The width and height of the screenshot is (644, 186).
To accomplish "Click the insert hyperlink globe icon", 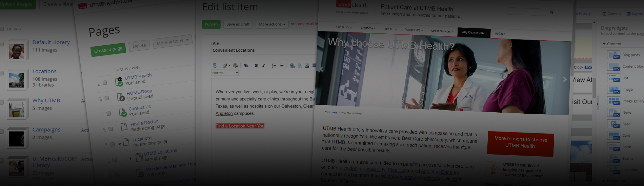I will (292, 66).
